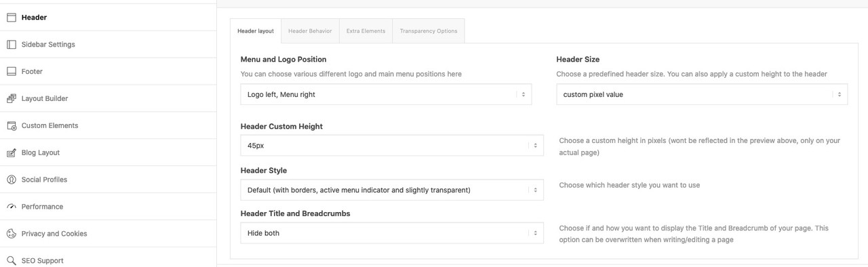Open the Header Size dropdown

pyautogui.click(x=702, y=95)
